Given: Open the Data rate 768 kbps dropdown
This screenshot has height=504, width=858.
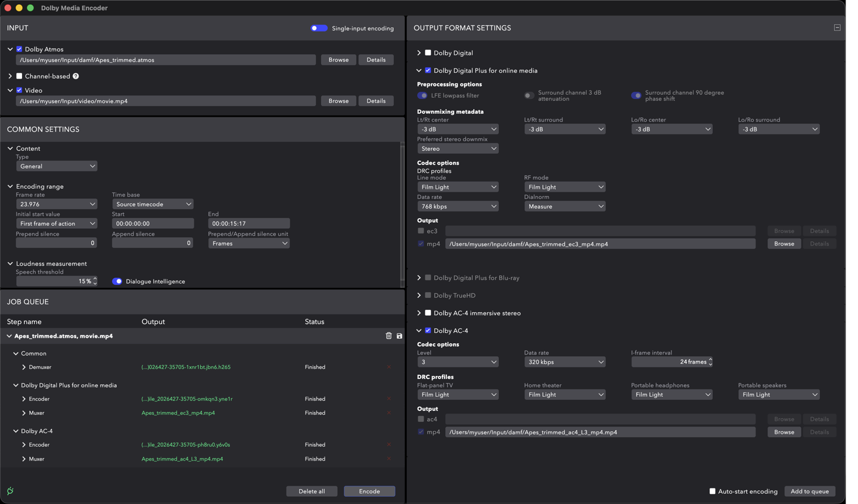Looking at the screenshot, I should pos(458,206).
